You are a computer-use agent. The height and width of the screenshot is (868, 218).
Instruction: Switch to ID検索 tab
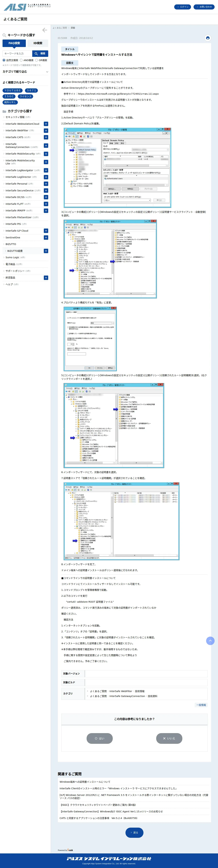click(38, 43)
